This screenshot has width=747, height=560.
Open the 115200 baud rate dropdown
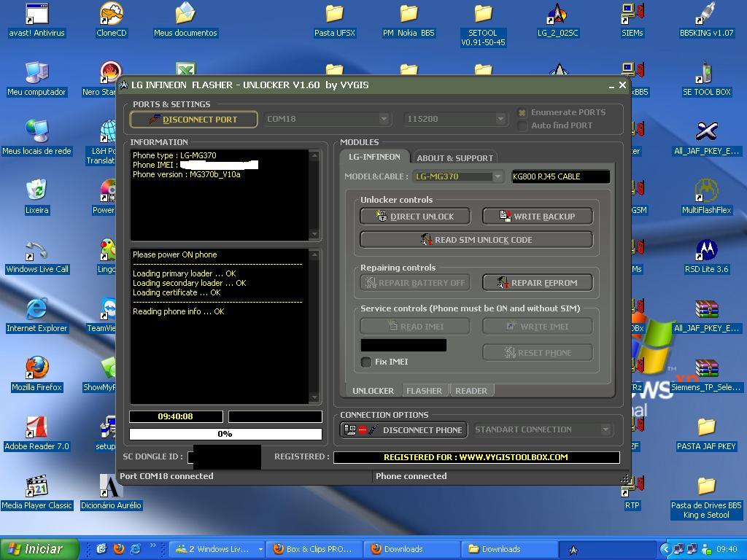pos(500,119)
